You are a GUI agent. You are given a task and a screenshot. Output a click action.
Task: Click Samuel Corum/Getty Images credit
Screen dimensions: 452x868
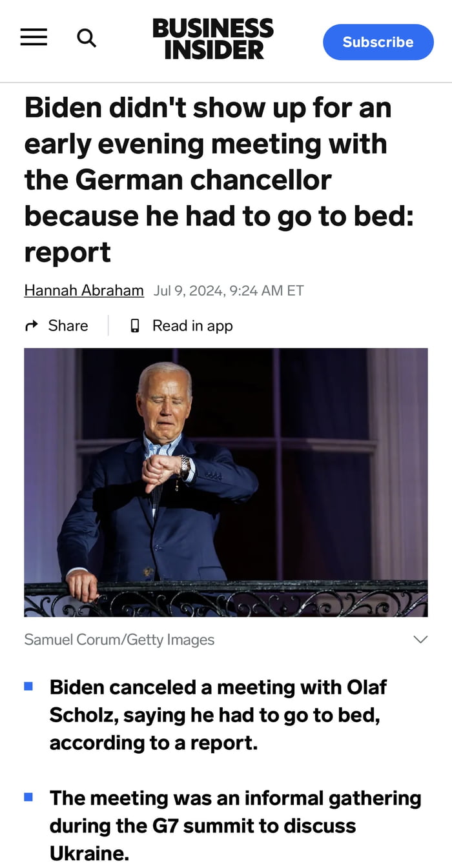tap(119, 640)
